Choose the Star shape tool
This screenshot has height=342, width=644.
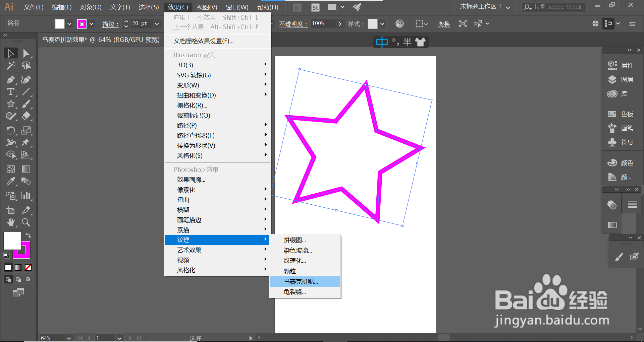(x=11, y=104)
